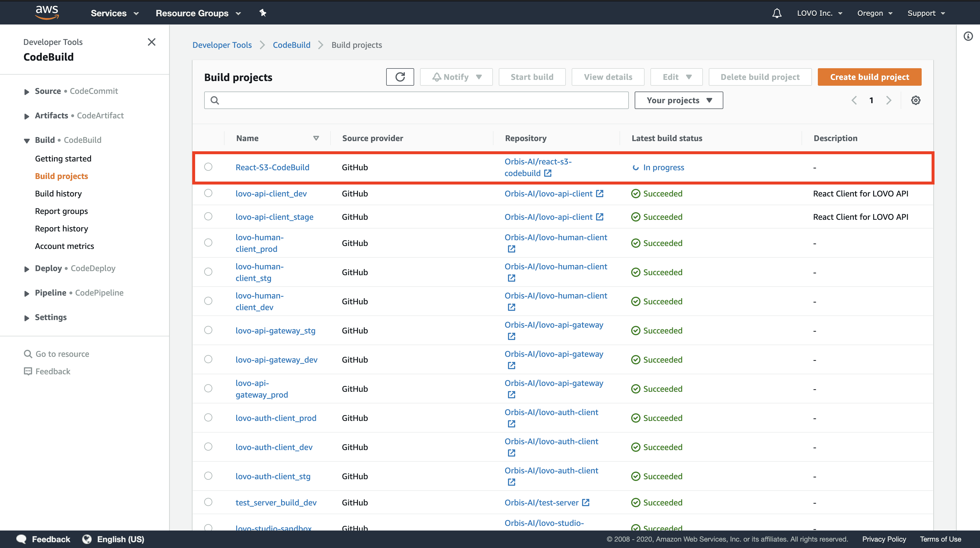Click the CodeBuild breadcrumb link
Viewport: 980px width, 548px height.
291,45
